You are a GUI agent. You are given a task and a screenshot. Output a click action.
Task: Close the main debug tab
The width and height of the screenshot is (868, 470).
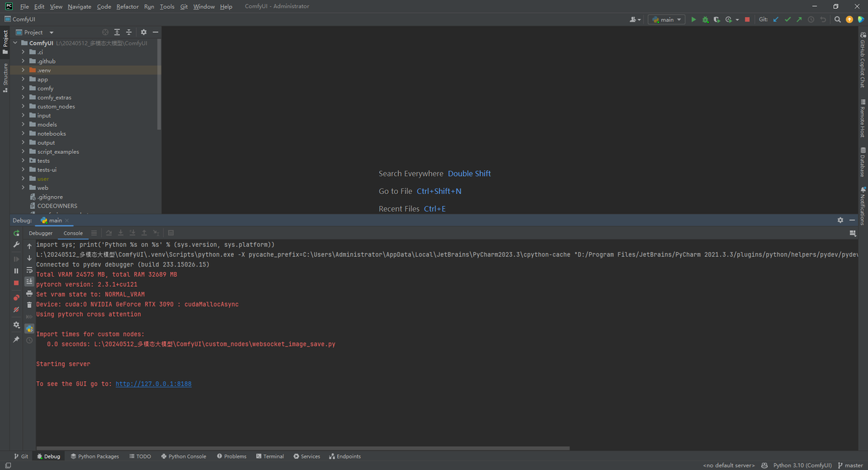pos(66,220)
